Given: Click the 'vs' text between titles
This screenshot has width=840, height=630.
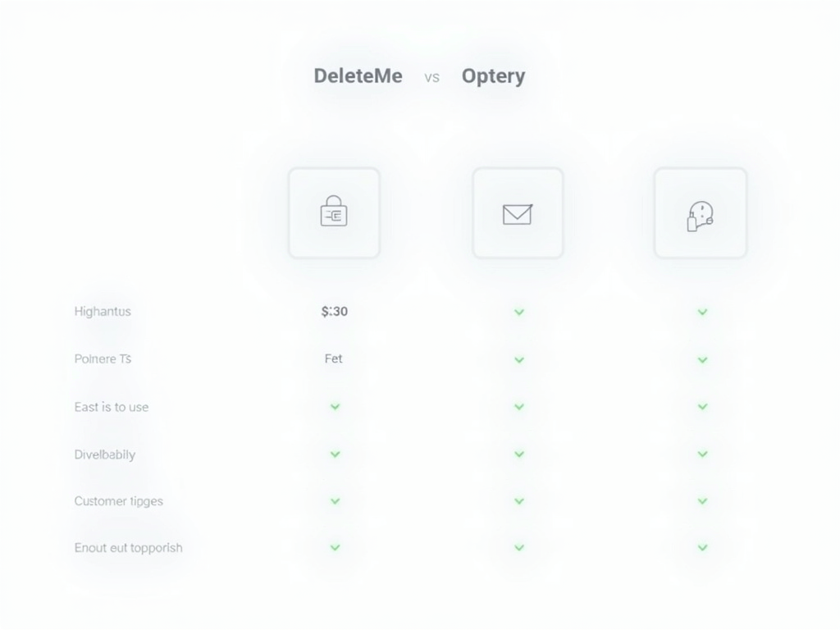Looking at the screenshot, I should pos(431,78).
